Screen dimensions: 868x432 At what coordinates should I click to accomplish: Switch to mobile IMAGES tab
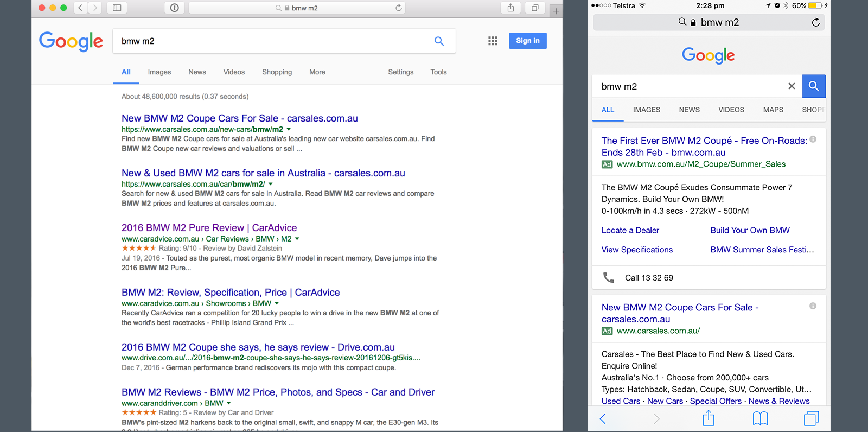click(x=647, y=110)
